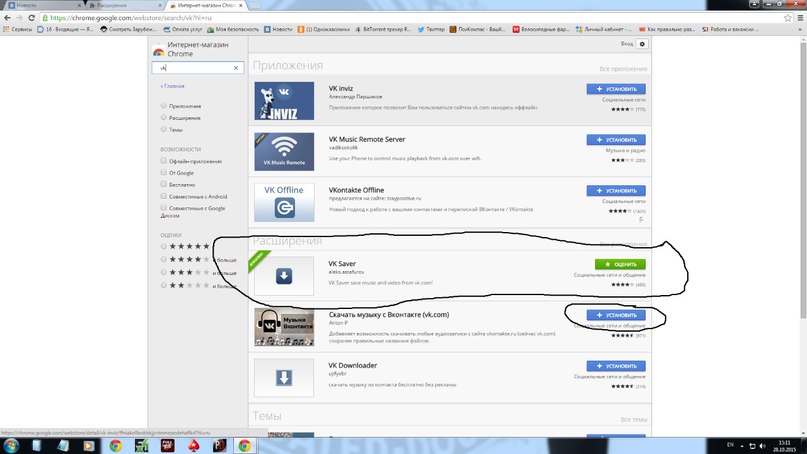The height and width of the screenshot is (454, 807).
Task: Click the green Оценить button for VK Saver
Action: click(x=620, y=264)
